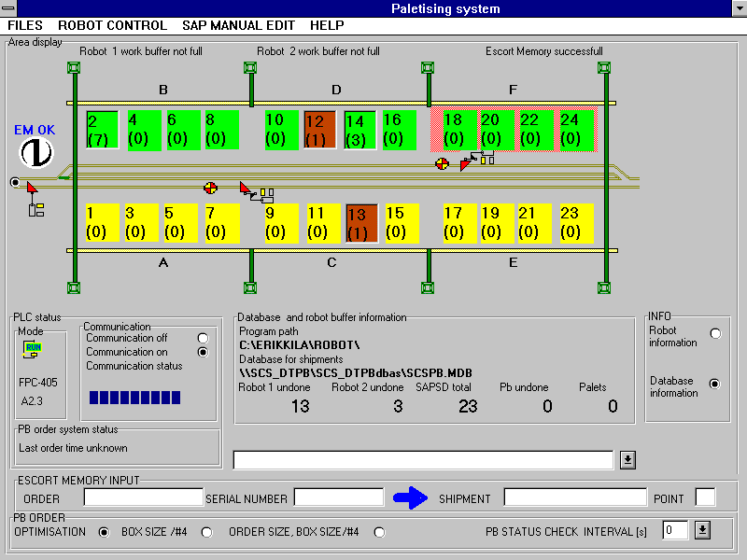Image resolution: width=747 pixels, height=560 pixels.
Task: Select yellow pallet position 17
Action: 459,223
